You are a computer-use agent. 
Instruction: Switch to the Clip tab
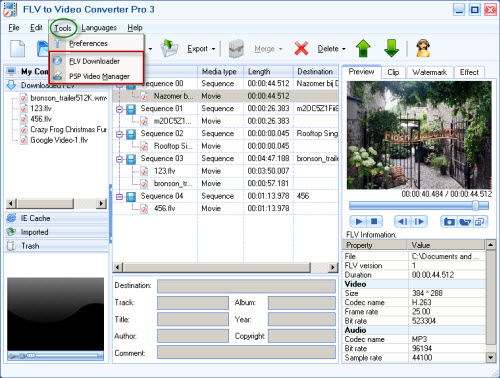pos(393,72)
